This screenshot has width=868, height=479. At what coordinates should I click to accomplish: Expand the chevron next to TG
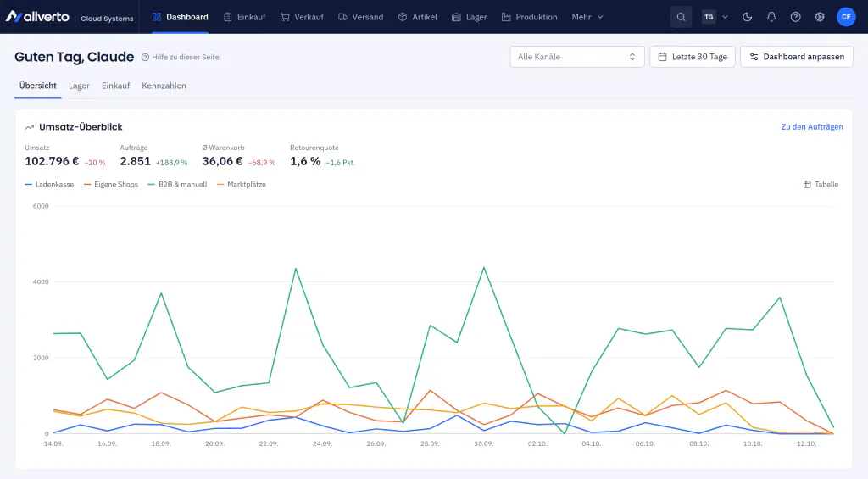[726, 17]
